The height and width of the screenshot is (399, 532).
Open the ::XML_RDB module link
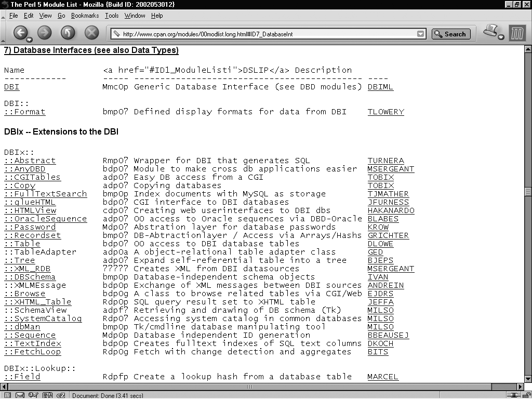[27, 269]
